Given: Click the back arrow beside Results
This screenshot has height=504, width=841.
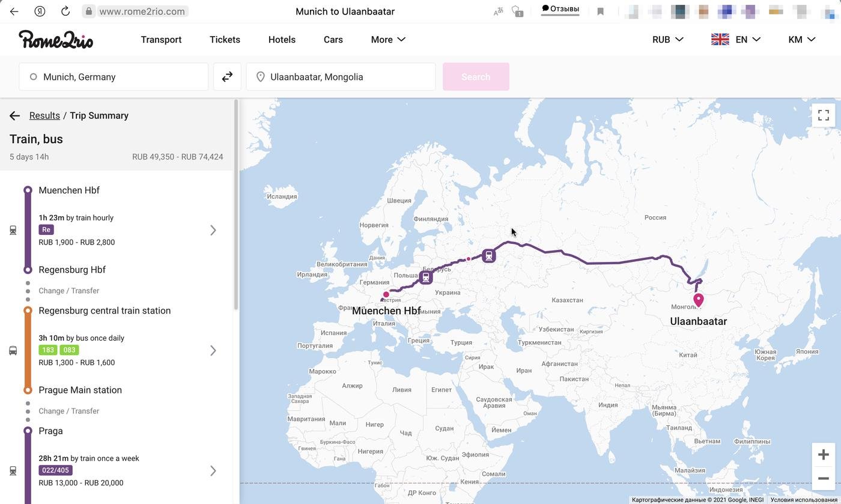Looking at the screenshot, I should click(x=15, y=116).
